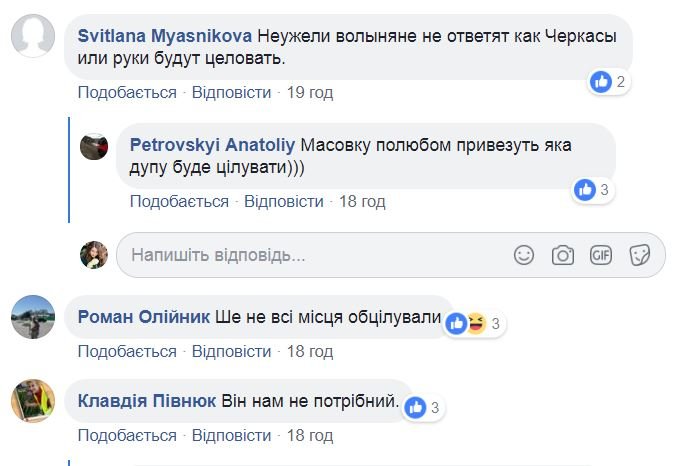Open reactions on Роман Олійник's comment
680x466 pixels.
coord(472,323)
